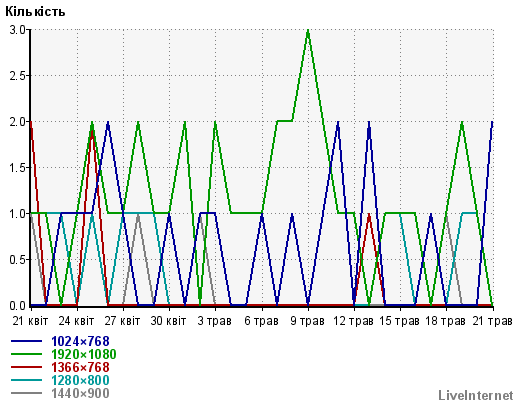
Task: Click the '21 трав' x-axis date label
Action: (x=492, y=321)
